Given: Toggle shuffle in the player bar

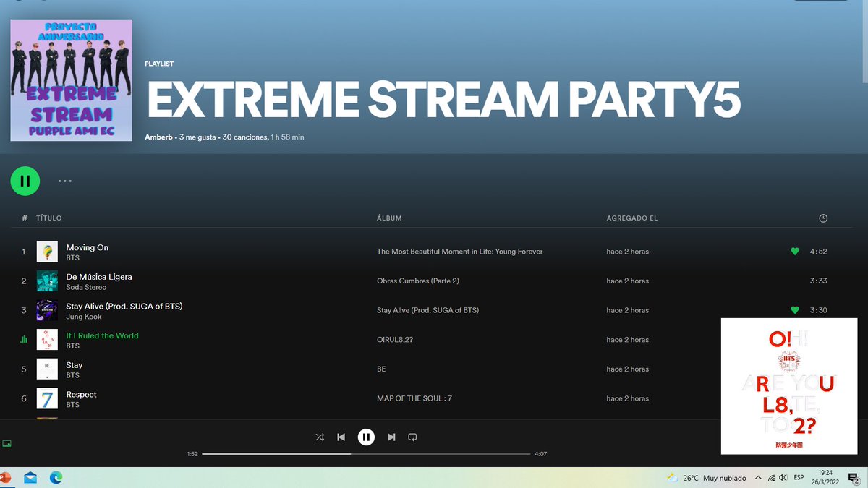Looking at the screenshot, I should 320,437.
